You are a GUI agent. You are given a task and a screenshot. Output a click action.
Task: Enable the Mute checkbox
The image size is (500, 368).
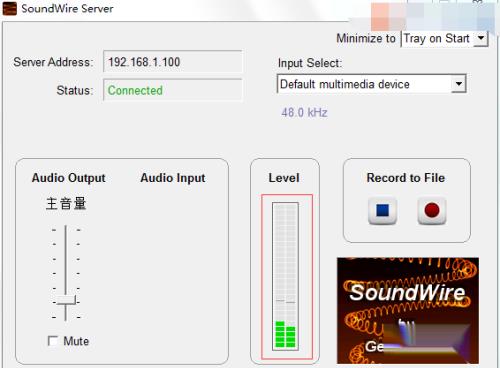[x=53, y=341]
